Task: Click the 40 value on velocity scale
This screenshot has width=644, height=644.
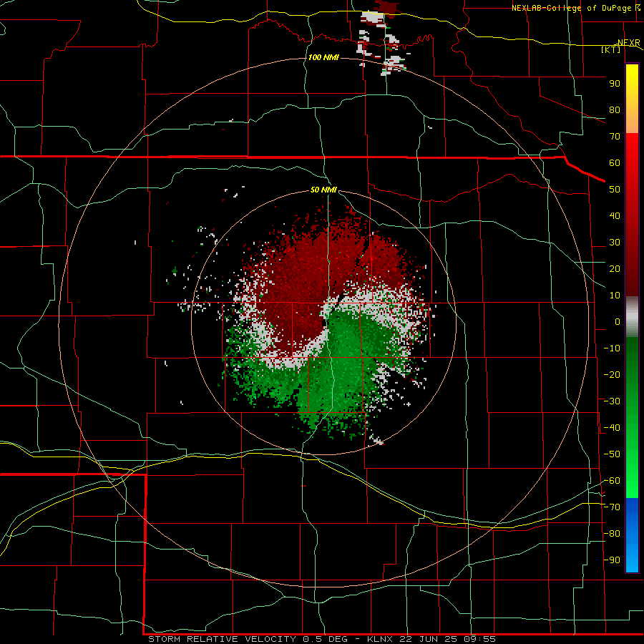Action: (x=615, y=216)
